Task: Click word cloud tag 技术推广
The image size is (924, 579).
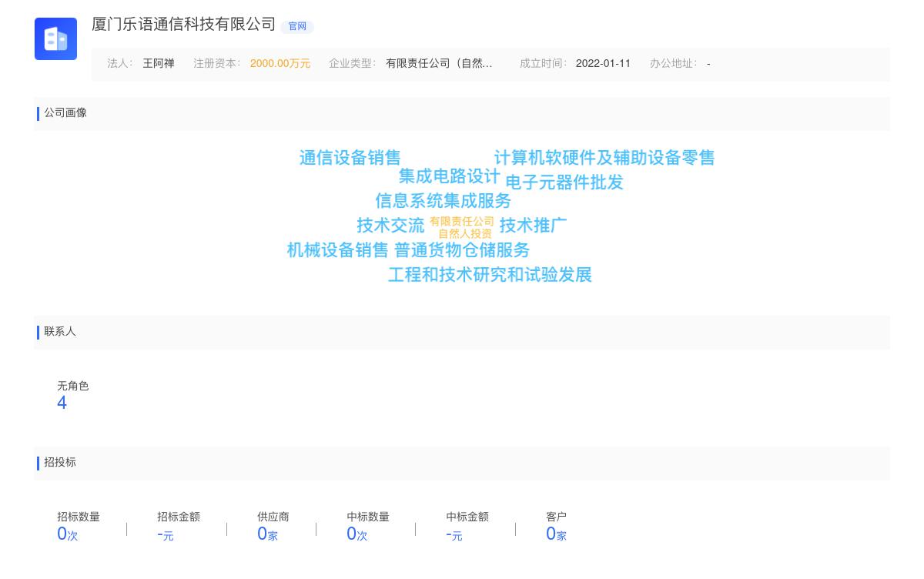Action: (533, 226)
